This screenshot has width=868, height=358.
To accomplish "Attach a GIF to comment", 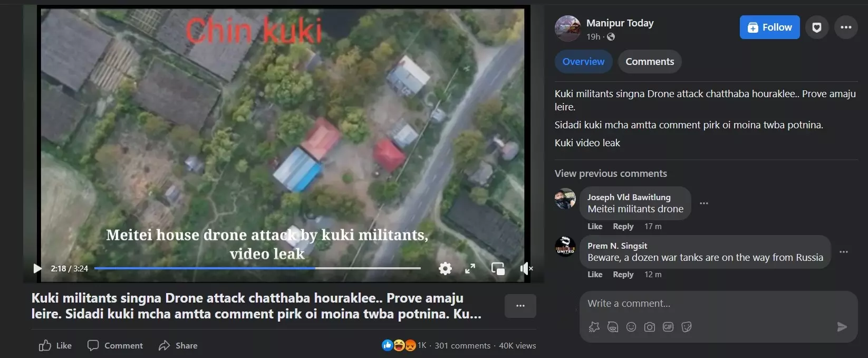I will click(668, 327).
